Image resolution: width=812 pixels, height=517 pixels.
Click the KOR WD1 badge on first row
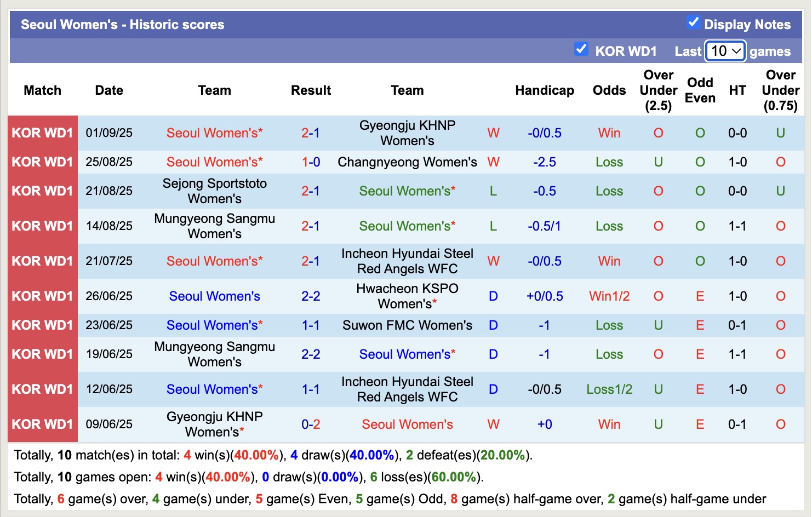42,133
